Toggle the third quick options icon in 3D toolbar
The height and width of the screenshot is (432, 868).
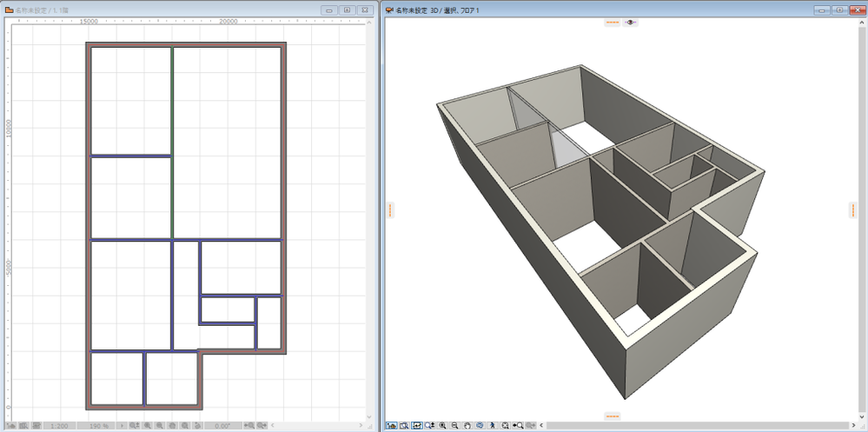coord(417,426)
